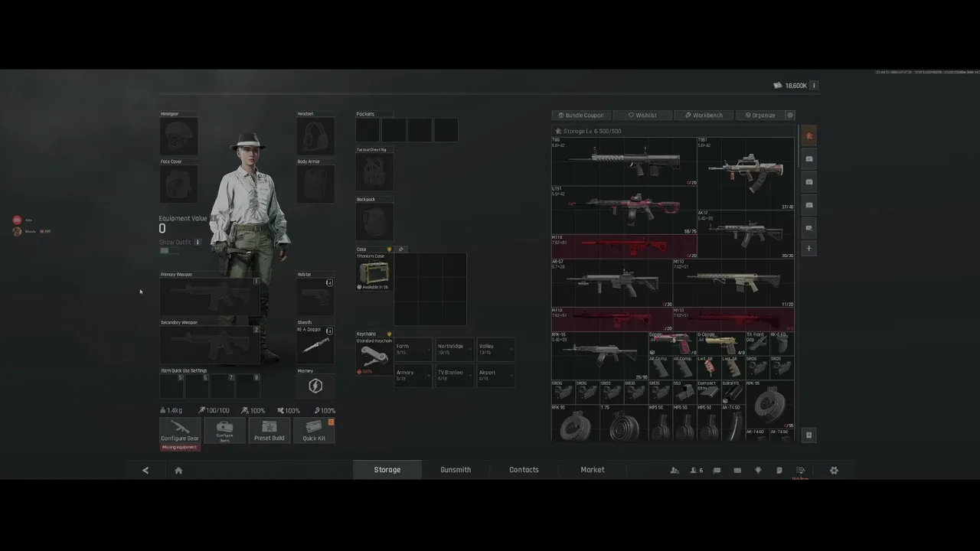Add a new storage container with plus icon
This screenshot has width=980, height=551.
[809, 249]
